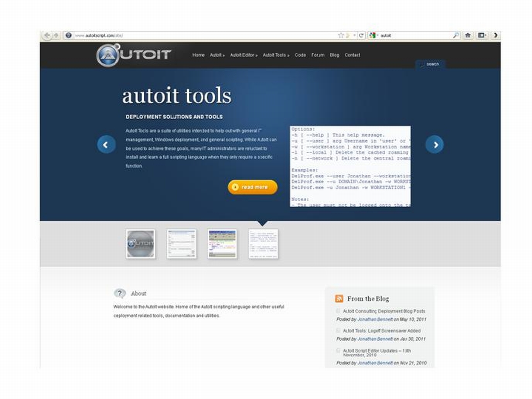Select the second dialog window slide thumbnail
The height and width of the screenshot is (399, 532).
click(x=181, y=244)
